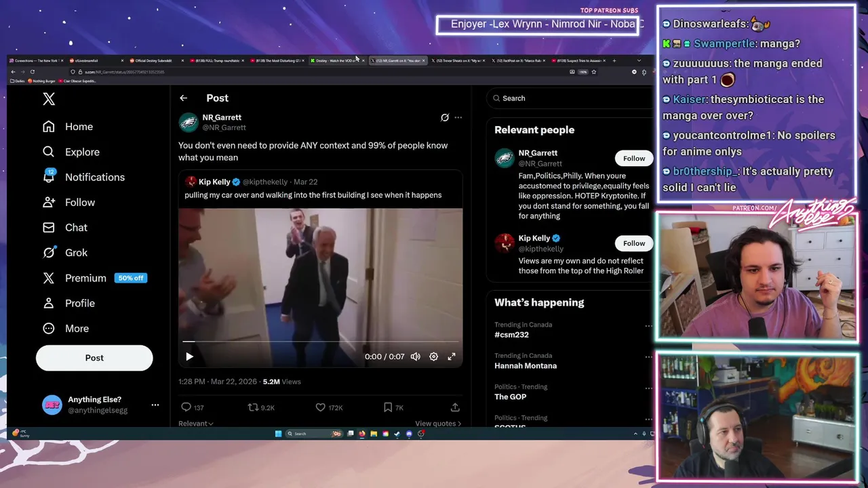Click the white Post button
Screen dimensions: 868x488
tap(94, 358)
